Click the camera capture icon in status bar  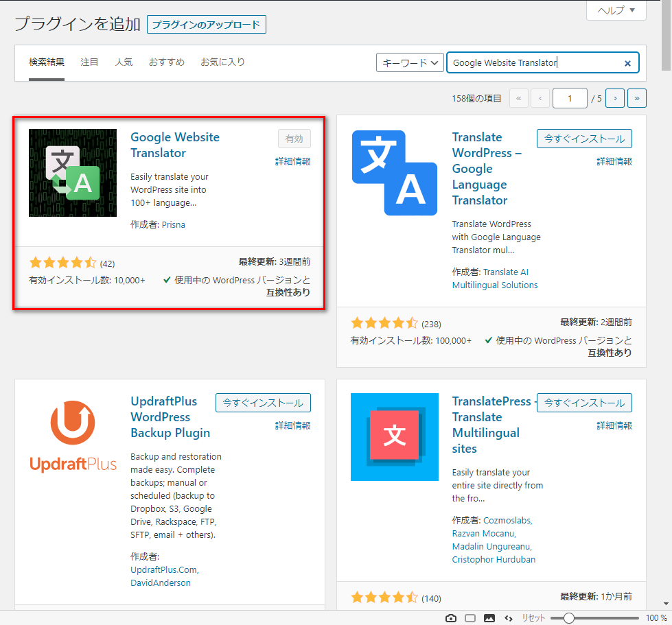[x=451, y=617]
